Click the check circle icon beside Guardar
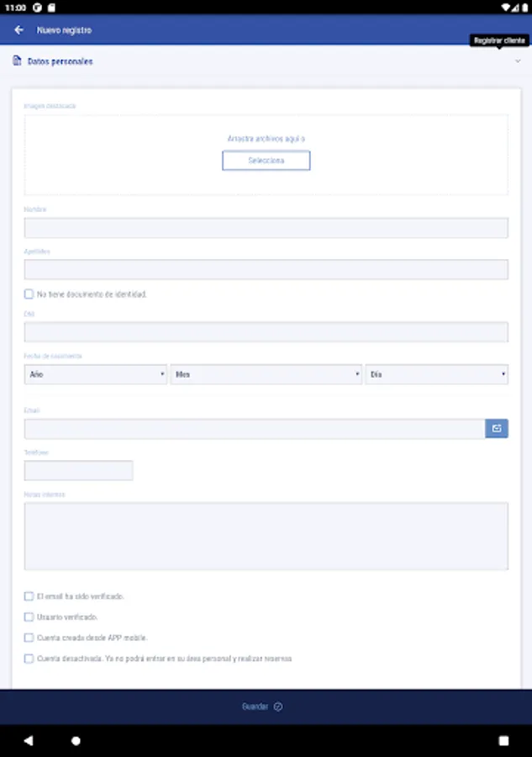 278,707
